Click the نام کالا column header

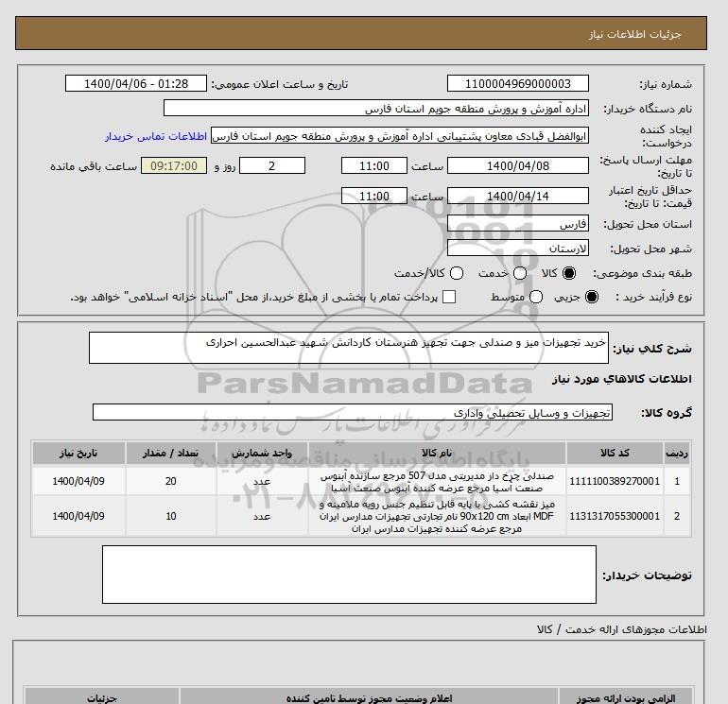pyautogui.click(x=437, y=453)
